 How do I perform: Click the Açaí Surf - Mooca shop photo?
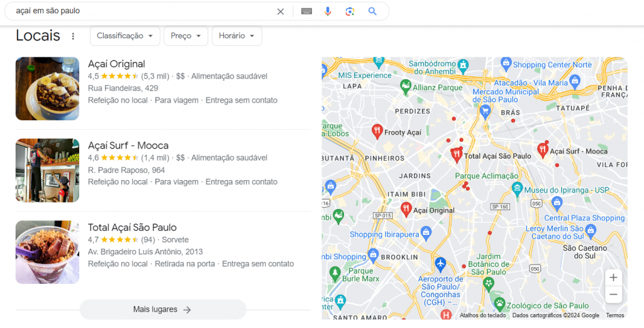(x=47, y=171)
